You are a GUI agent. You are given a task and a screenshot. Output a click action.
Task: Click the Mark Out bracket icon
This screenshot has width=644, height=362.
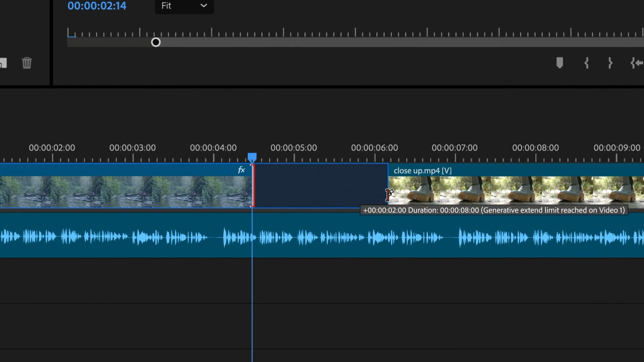(x=610, y=63)
